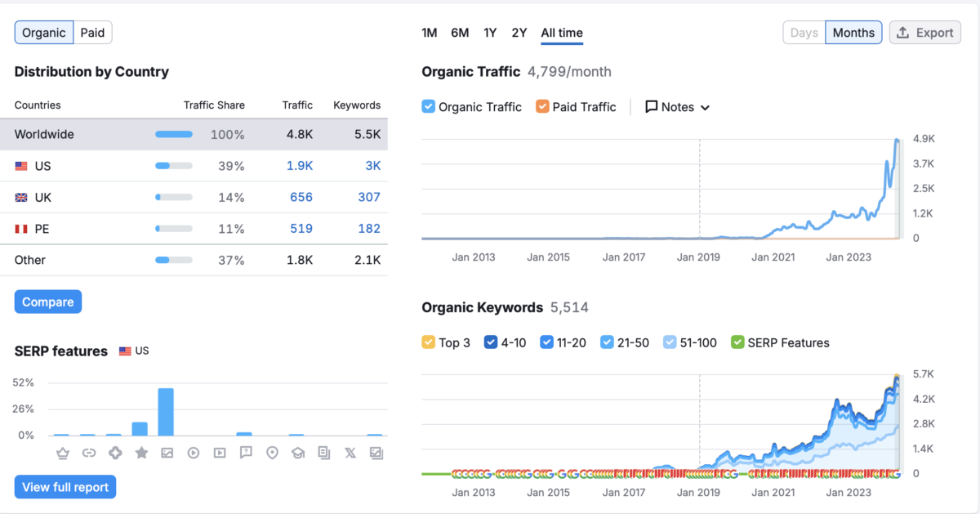The width and height of the screenshot is (980, 514).
Task: Click the 47% image bar in SERP chart
Action: (x=166, y=412)
